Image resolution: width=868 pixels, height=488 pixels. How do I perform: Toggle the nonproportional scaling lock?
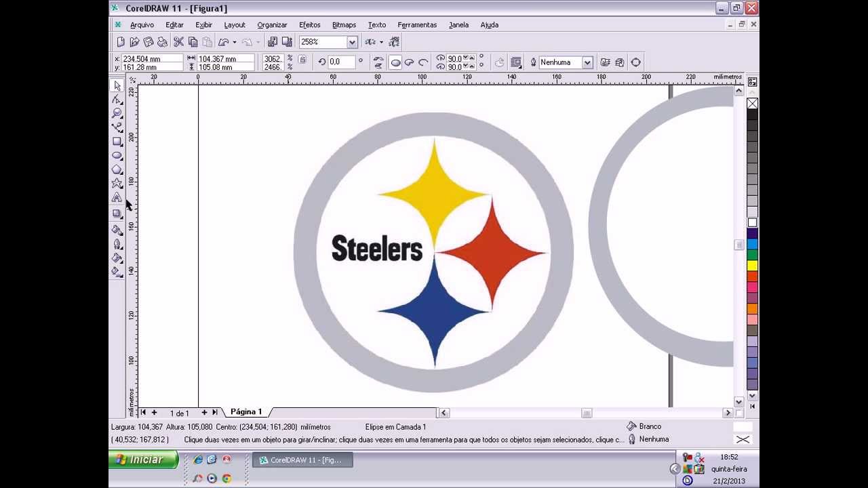pos(302,60)
